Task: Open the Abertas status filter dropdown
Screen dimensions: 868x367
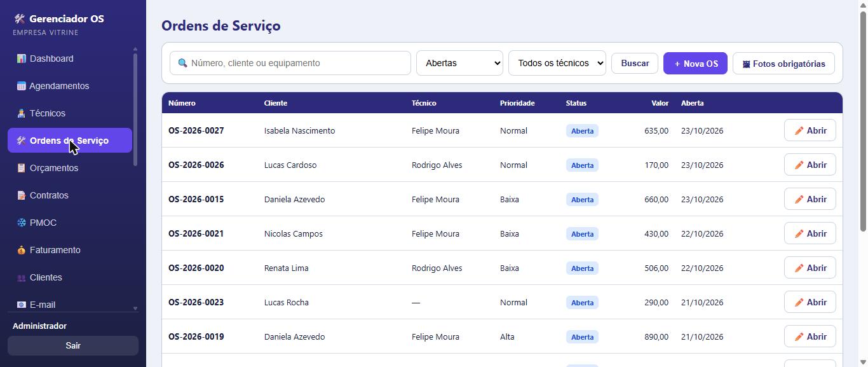Action: [x=459, y=63]
